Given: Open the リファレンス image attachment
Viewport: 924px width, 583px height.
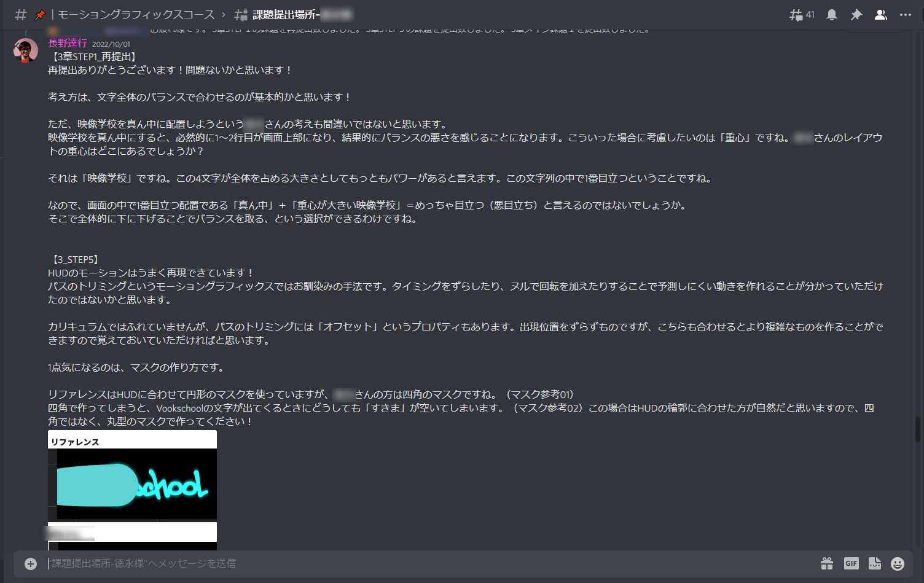Looking at the screenshot, I should pyautogui.click(x=132, y=475).
